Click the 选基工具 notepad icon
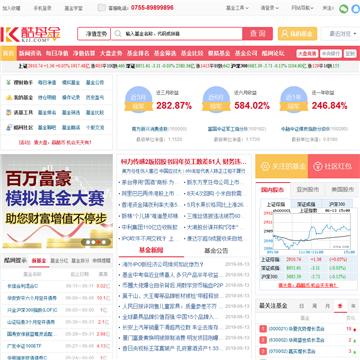Viewport: 360px width, 360px height. 9,113
